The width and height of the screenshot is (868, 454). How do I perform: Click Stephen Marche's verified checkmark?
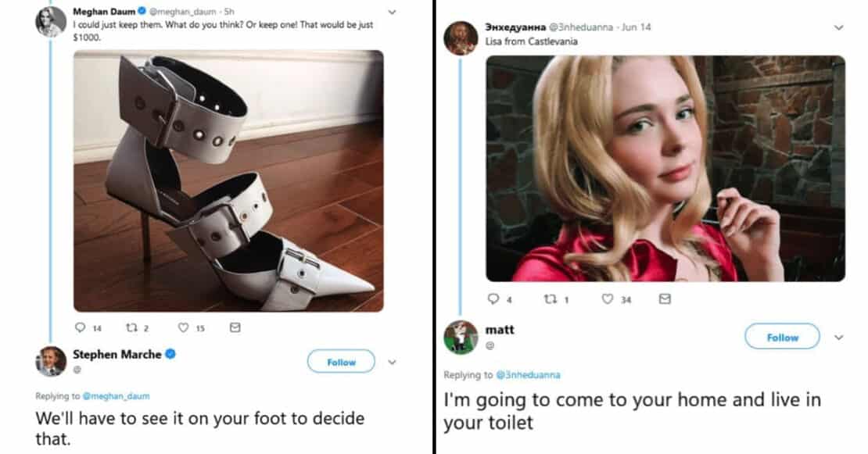[168, 354]
